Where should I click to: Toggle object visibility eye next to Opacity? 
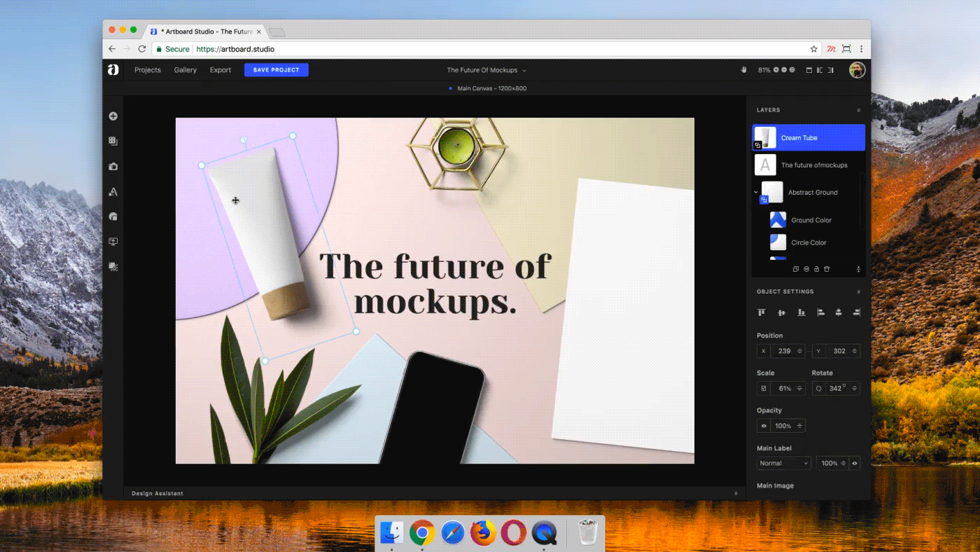(x=764, y=426)
